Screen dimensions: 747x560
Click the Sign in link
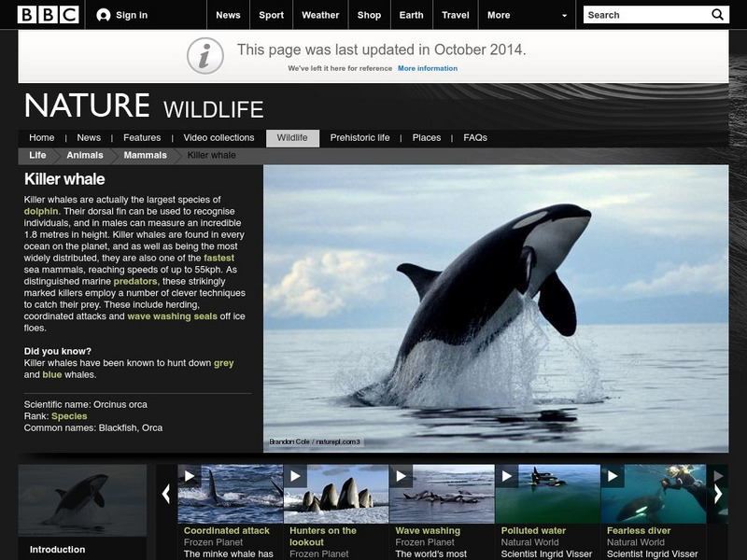(132, 15)
